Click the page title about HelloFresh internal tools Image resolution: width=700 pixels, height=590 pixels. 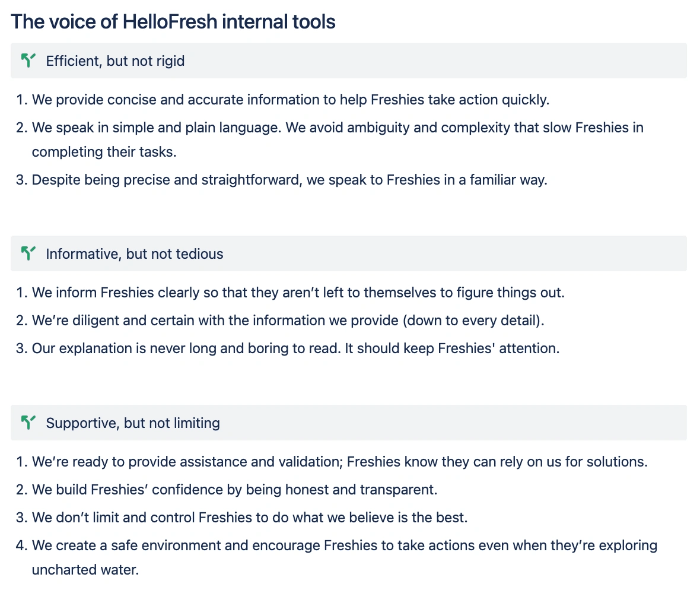click(173, 21)
